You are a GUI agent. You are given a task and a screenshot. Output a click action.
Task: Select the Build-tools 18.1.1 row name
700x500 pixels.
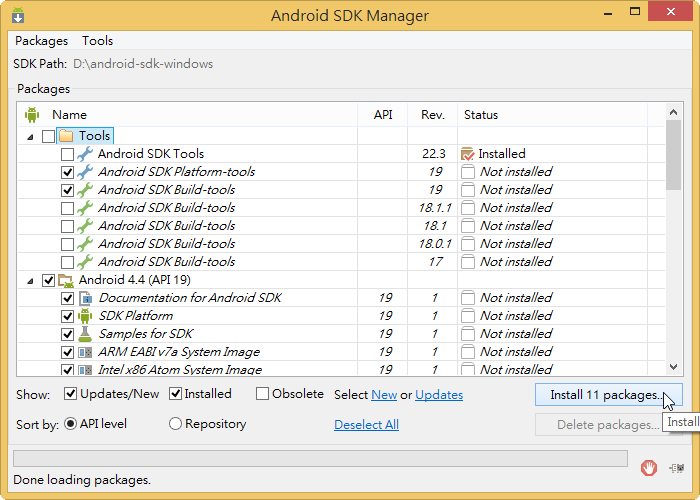point(167,208)
